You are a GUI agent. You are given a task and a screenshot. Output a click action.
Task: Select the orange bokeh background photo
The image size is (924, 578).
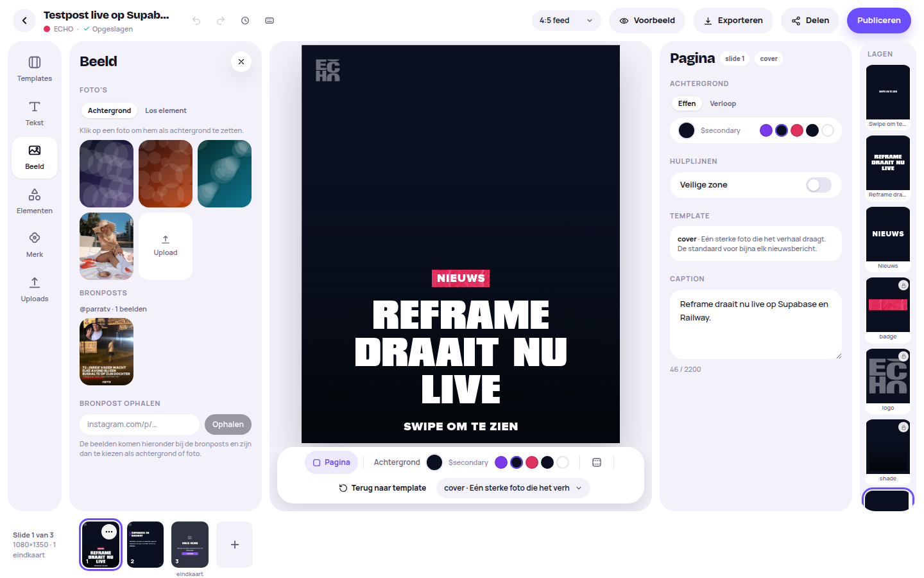pyautogui.click(x=166, y=174)
